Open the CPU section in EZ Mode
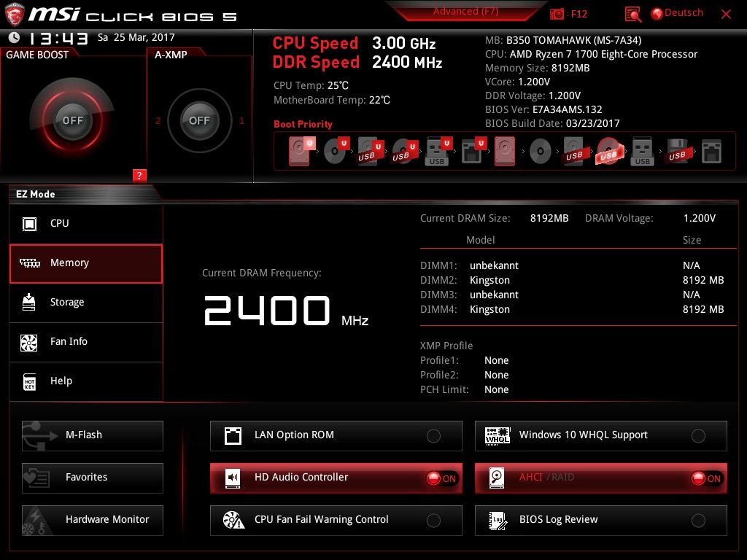Image resolution: width=747 pixels, height=560 pixels. pyautogui.click(x=86, y=224)
